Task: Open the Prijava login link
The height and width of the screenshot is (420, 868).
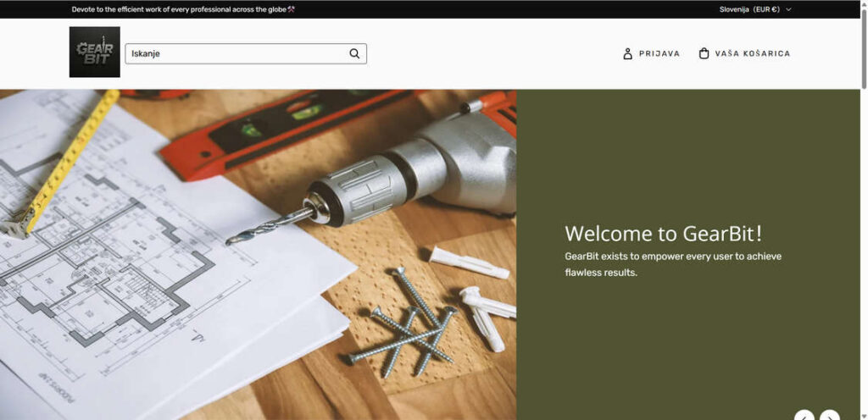Action: click(652, 53)
